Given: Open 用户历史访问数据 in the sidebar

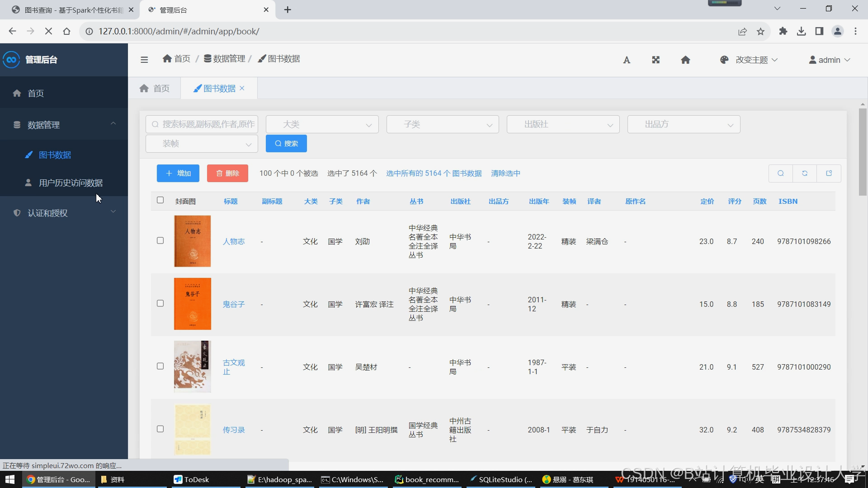Looking at the screenshot, I should (x=71, y=183).
